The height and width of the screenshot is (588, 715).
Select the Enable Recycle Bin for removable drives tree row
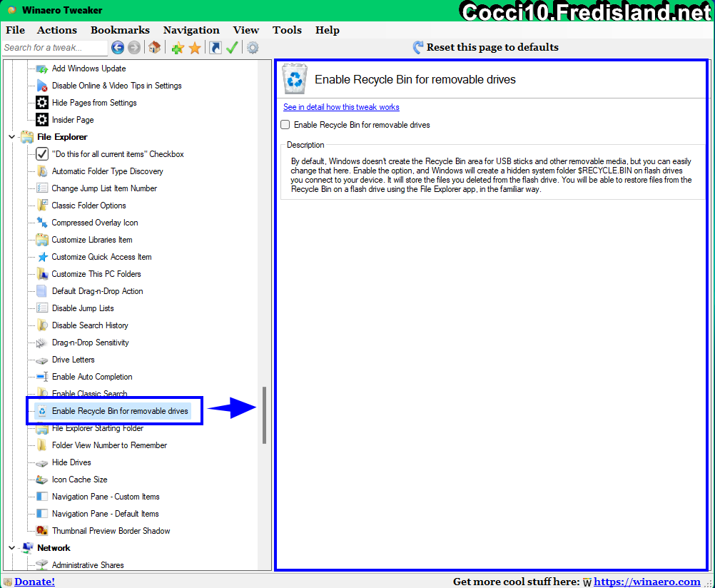(113, 411)
